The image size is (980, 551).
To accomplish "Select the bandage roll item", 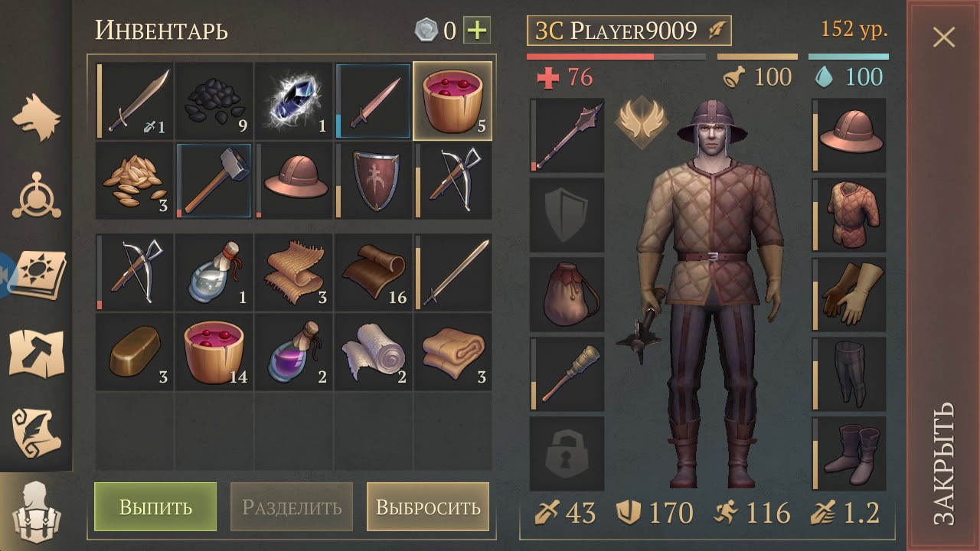I will (373, 352).
